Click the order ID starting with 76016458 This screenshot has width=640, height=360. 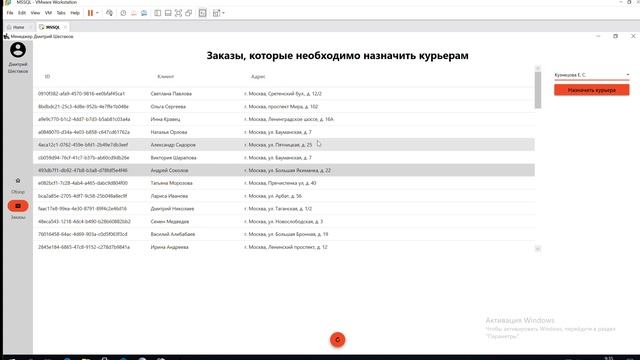click(82, 234)
